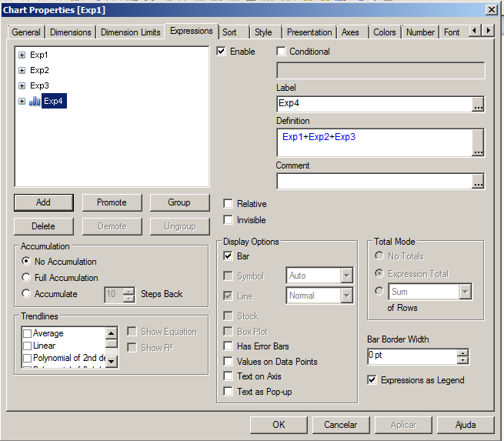Open the Total Mode Sum dropdown
This screenshot has width=504, height=441.
[x=465, y=292]
